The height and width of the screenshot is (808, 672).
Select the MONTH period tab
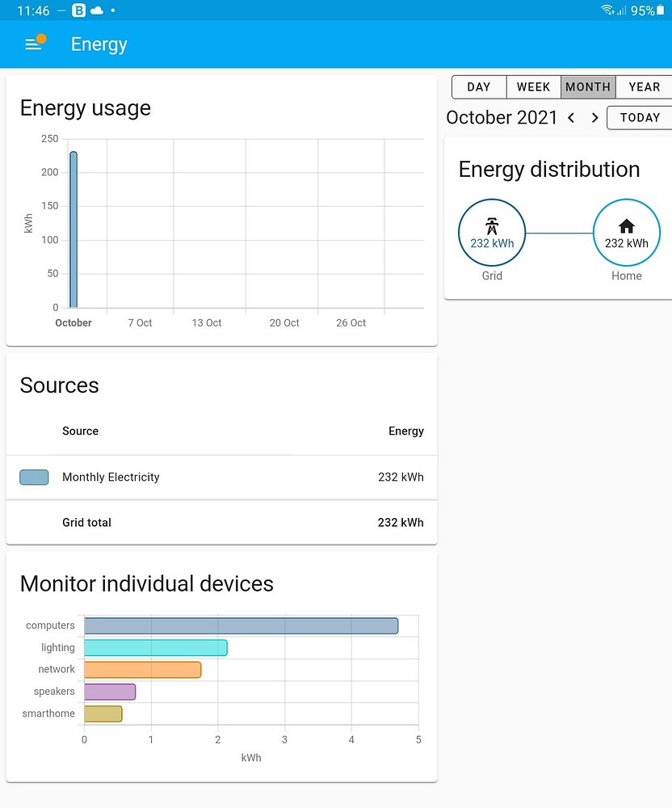tap(588, 87)
